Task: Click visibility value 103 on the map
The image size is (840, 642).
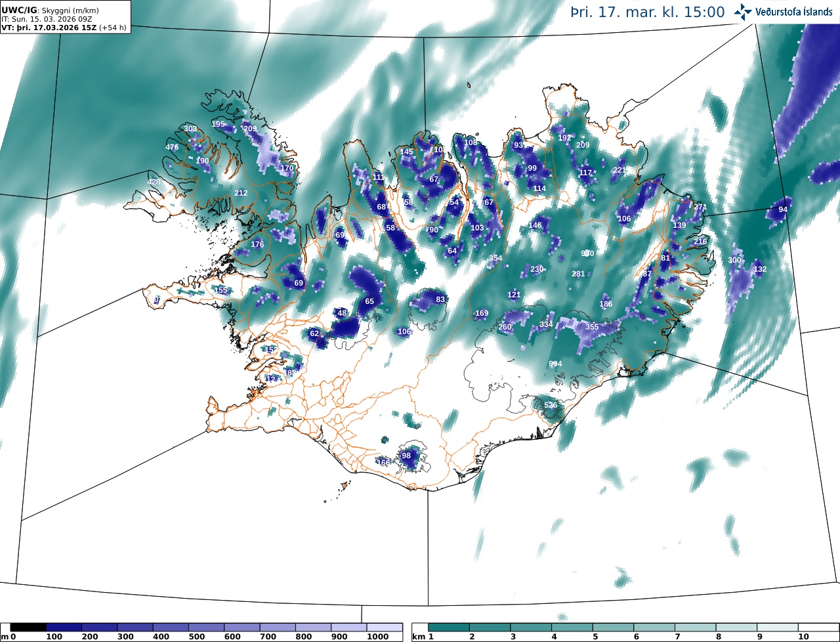Action: coord(477,228)
